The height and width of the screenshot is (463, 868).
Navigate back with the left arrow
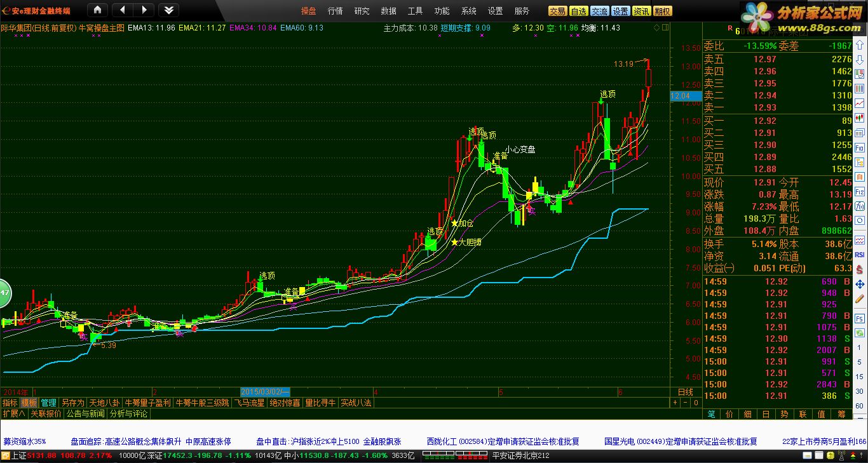[122, 10]
